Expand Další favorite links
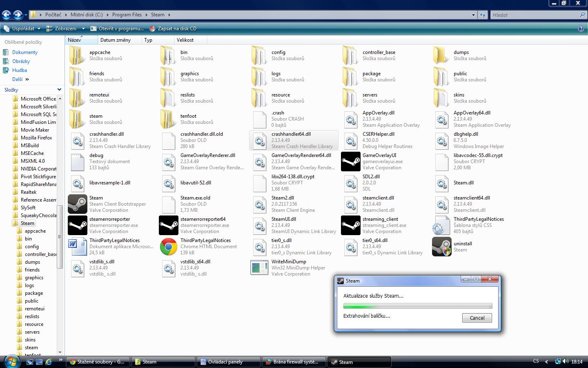This screenshot has height=368, width=588. [x=20, y=79]
